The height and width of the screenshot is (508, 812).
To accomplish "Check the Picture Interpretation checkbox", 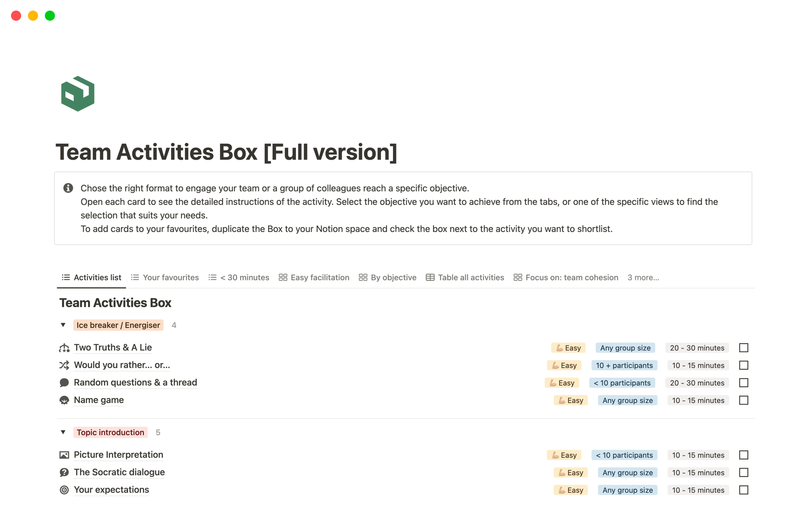I will [x=743, y=455].
